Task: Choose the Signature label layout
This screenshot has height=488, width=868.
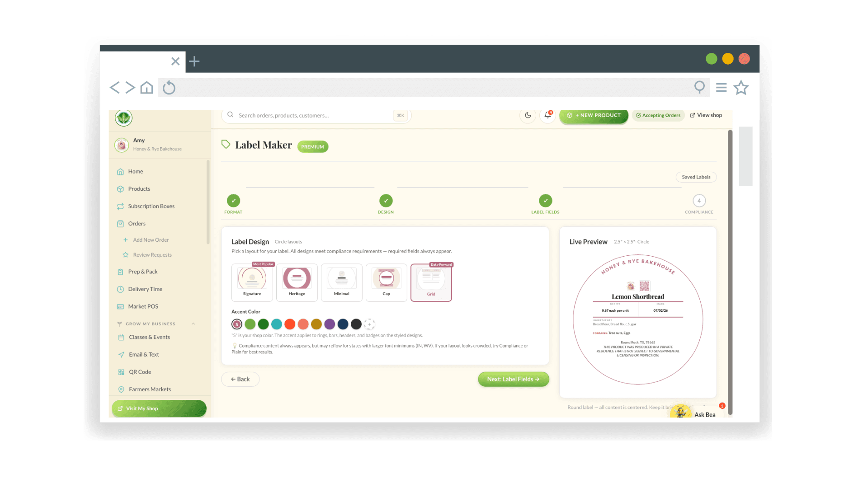Action: click(252, 282)
